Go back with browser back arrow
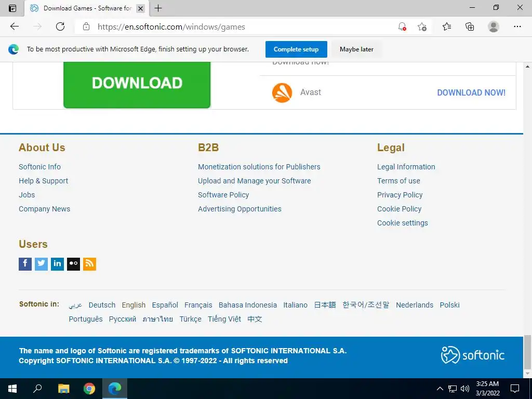532x399 pixels. pyautogui.click(x=14, y=26)
